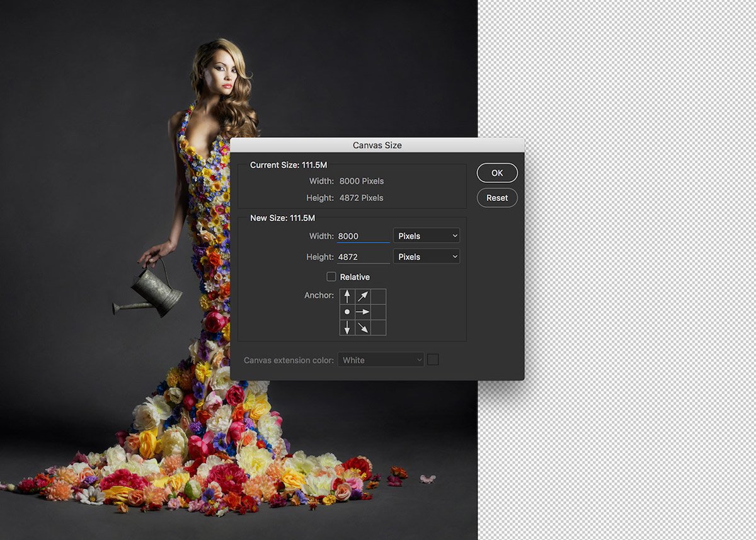Viewport: 756px width, 540px height.
Task: Enable the Relative checkbox
Action: point(331,277)
